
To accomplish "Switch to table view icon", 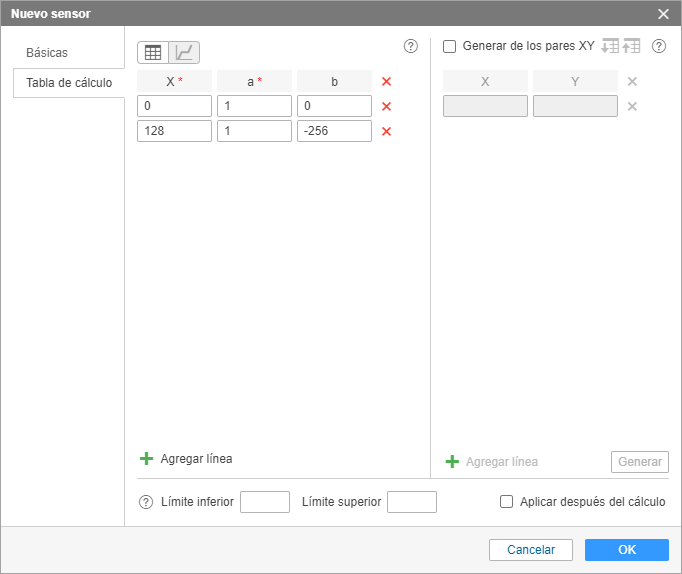I will [153, 53].
